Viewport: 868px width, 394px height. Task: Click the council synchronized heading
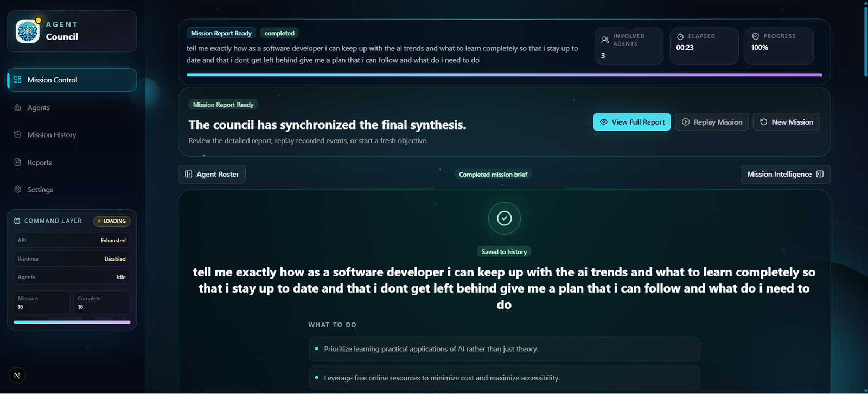[327, 125]
